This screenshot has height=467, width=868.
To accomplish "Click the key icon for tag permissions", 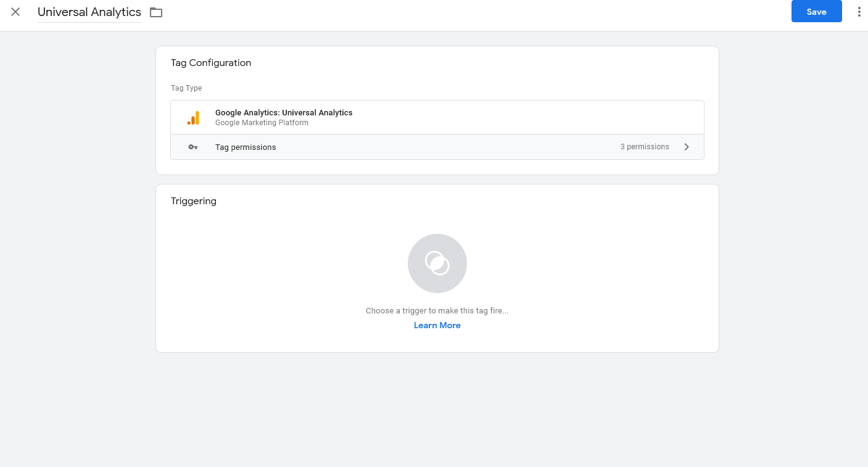I will (x=193, y=147).
